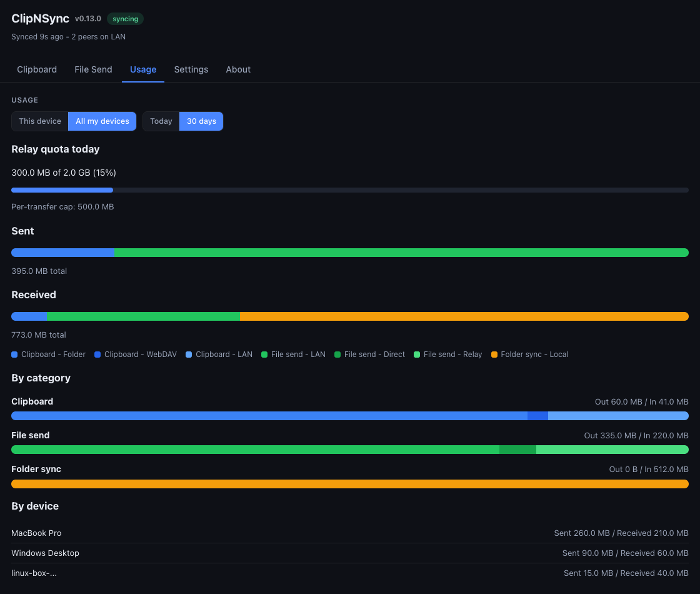The width and height of the screenshot is (700, 594).
Task: Click the File send - Relay legend swatch
Action: pos(417,355)
